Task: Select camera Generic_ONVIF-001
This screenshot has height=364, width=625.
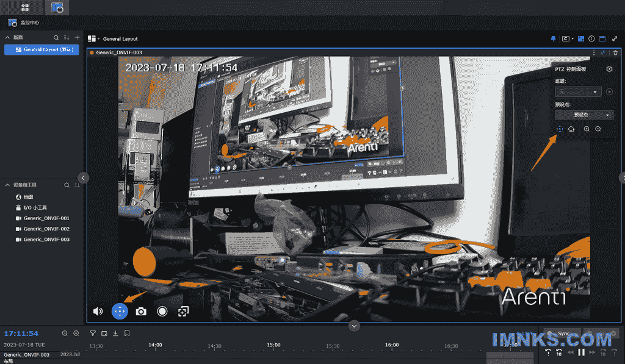Action: click(x=43, y=218)
